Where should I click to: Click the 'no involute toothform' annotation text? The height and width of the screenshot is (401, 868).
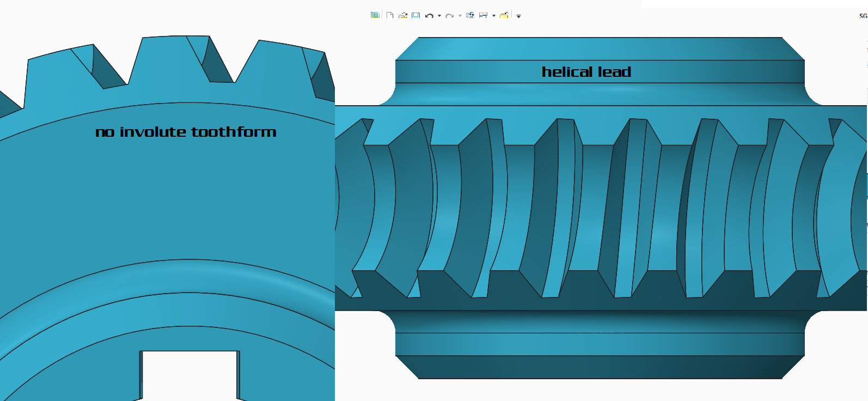tap(186, 132)
